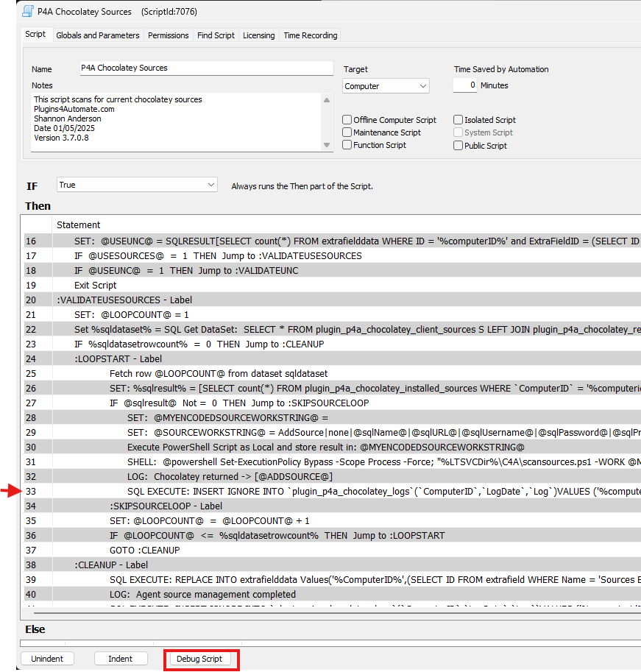Enable the Function Script checkbox
Viewport: 641px width, 672px height.
[x=346, y=145]
